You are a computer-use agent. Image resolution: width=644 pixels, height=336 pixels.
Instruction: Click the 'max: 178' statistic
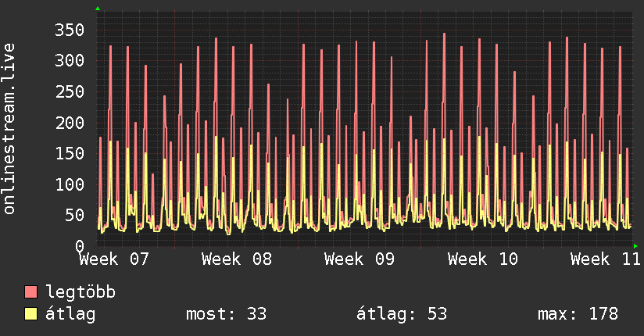pos(578,314)
